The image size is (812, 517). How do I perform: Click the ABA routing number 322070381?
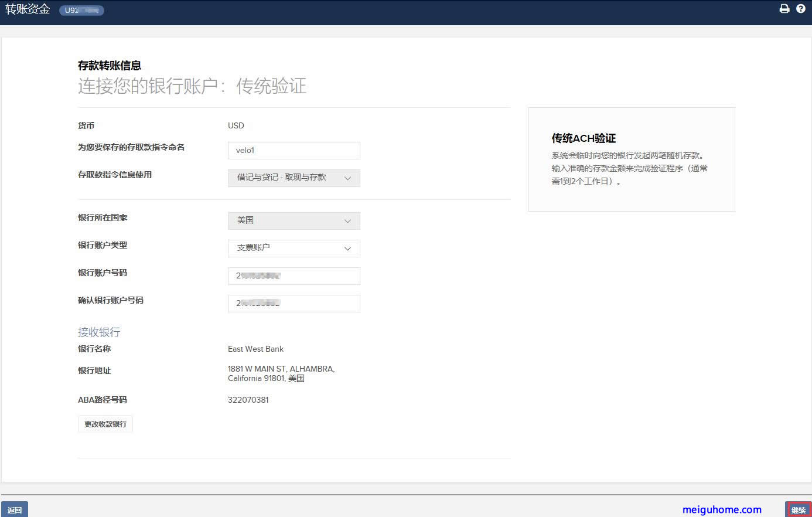point(248,400)
